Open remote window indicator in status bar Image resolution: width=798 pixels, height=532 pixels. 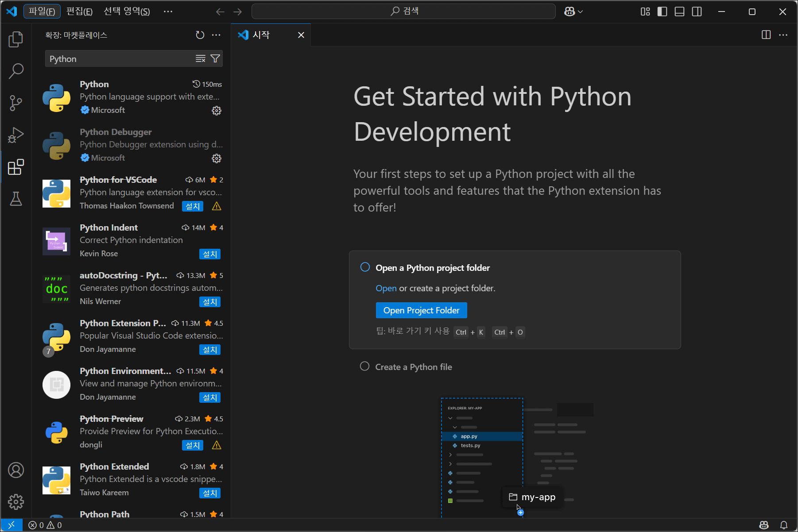12,525
